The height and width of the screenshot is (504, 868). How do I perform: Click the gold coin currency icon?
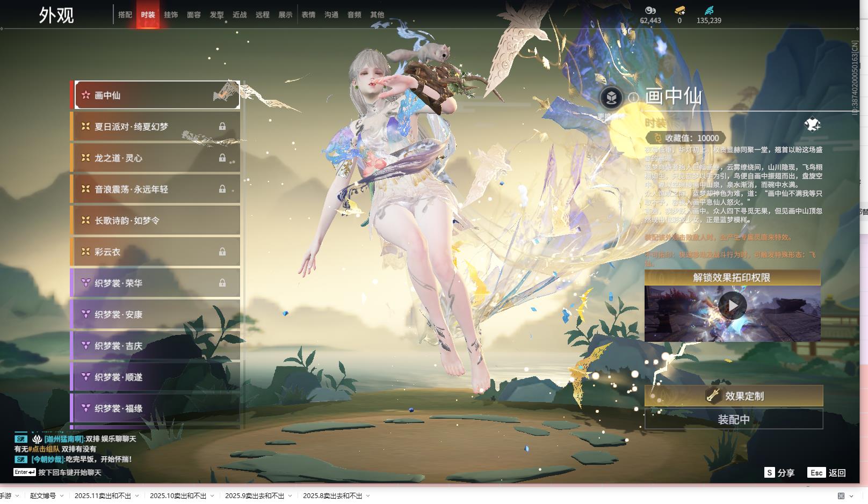point(650,10)
